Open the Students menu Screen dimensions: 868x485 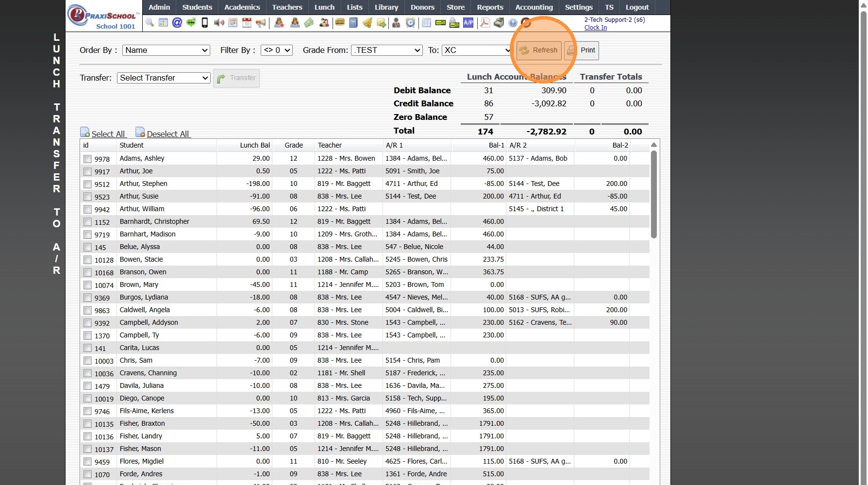[197, 7]
